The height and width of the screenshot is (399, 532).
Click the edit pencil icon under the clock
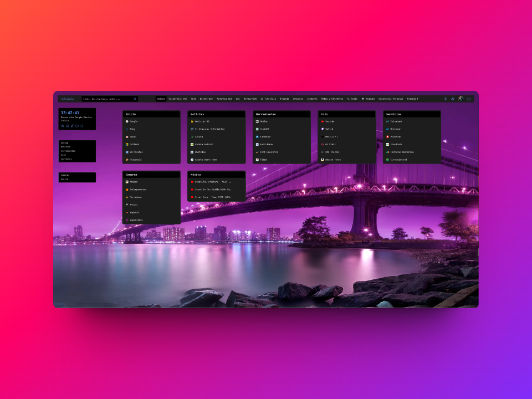click(72, 126)
